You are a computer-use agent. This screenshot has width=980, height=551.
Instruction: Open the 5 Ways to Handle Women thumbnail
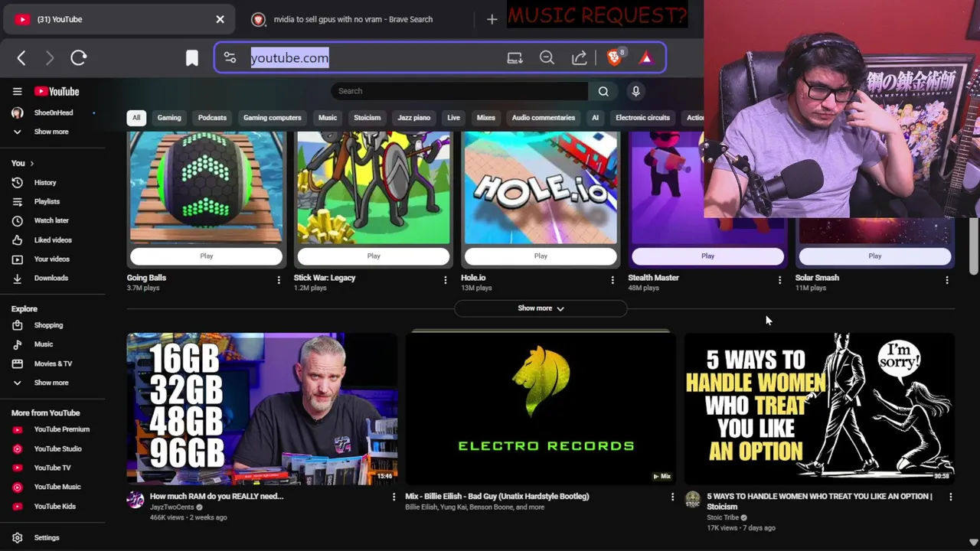coord(819,408)
